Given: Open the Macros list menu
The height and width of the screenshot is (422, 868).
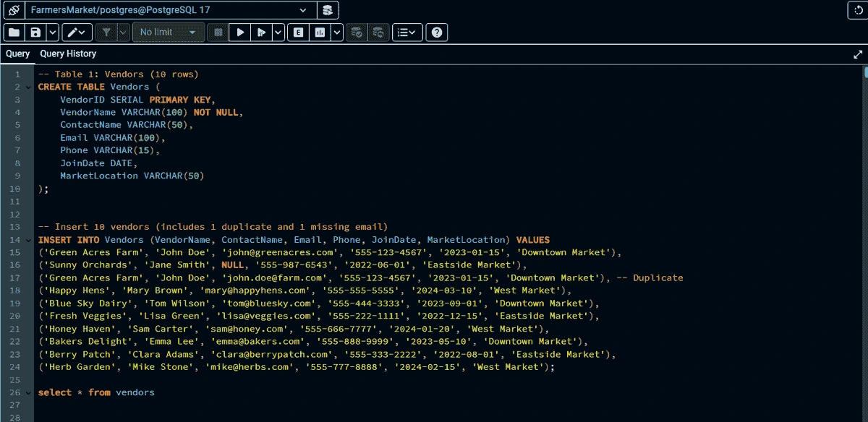Looking at the screenshot, I should point(408,33).
